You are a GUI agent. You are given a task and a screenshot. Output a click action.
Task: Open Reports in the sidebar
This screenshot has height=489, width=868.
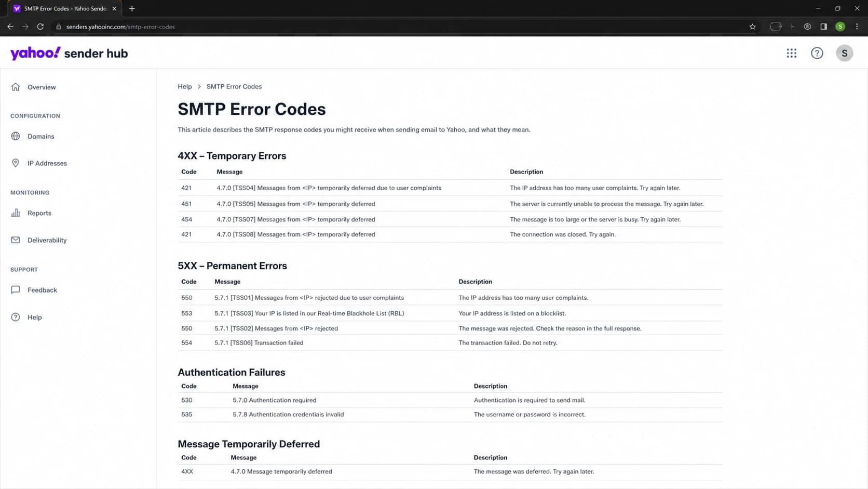pos(39,213)
